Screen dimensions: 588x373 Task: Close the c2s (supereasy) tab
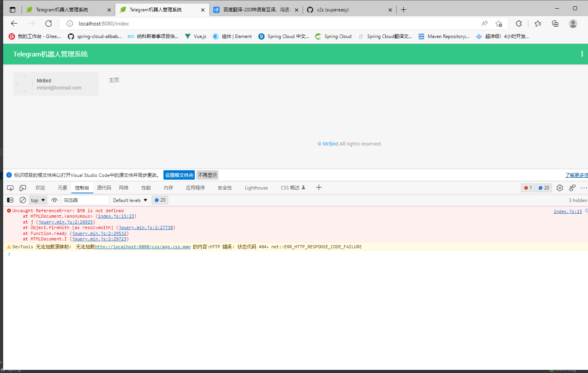[x=390, y=10]
